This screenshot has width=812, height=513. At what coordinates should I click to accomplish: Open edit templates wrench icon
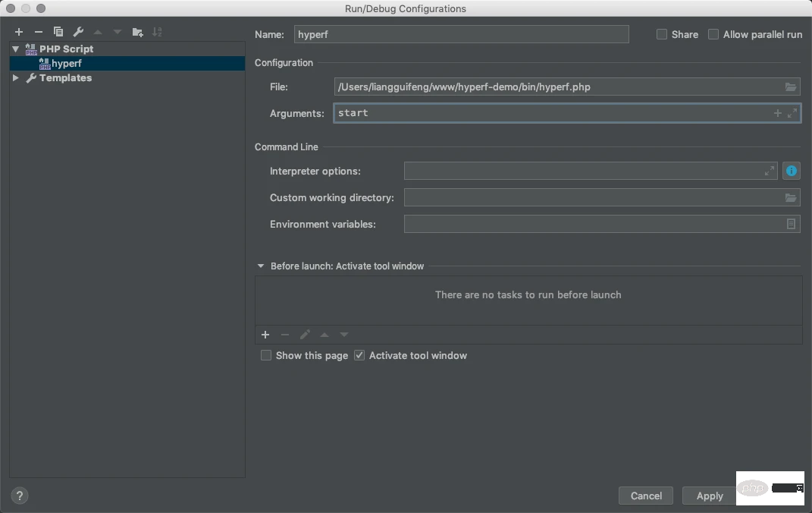[x=78, y=32]
